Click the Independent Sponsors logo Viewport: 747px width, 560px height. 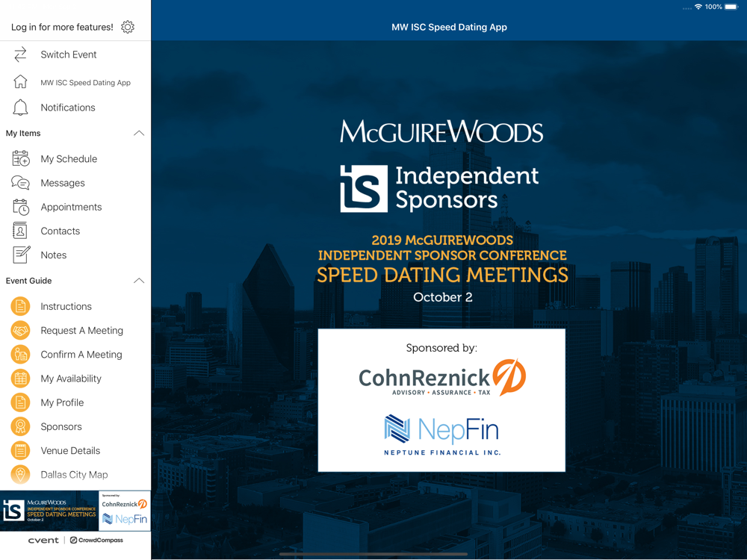tap(439, 188)
